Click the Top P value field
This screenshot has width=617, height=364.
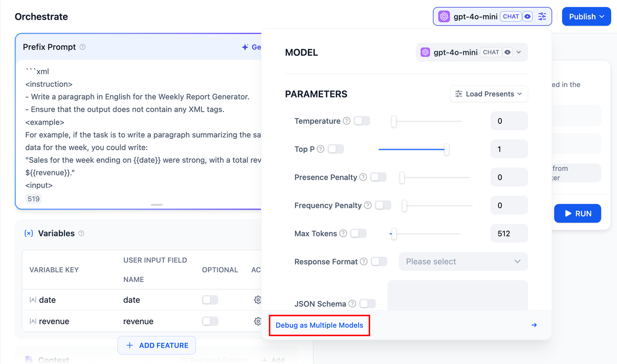pos(509,149)
